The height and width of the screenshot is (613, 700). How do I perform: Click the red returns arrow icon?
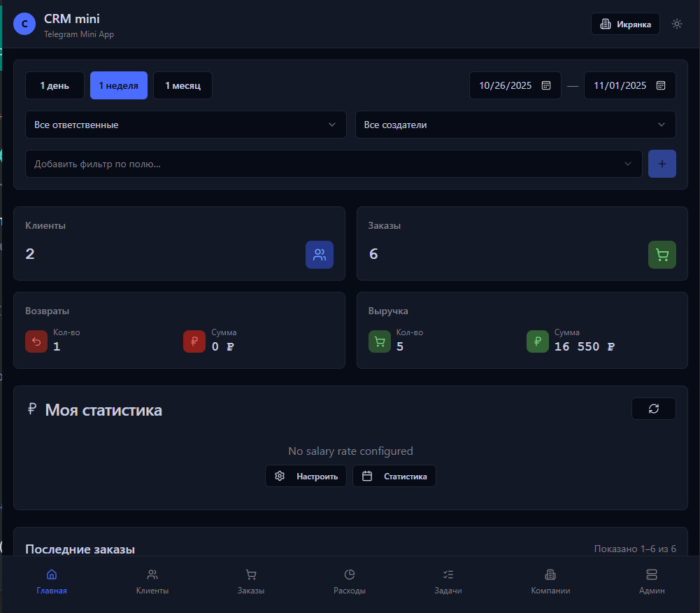click(36, 341)
